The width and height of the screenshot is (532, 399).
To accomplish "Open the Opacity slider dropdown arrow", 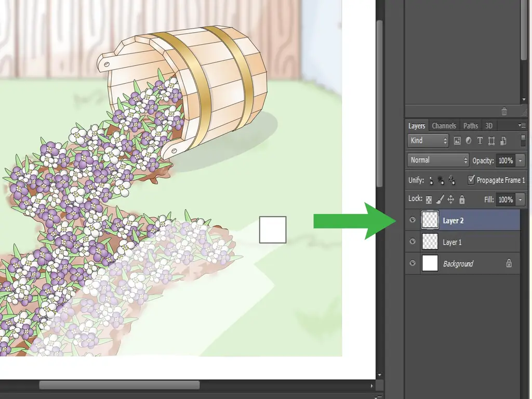I will click(520, 161).
